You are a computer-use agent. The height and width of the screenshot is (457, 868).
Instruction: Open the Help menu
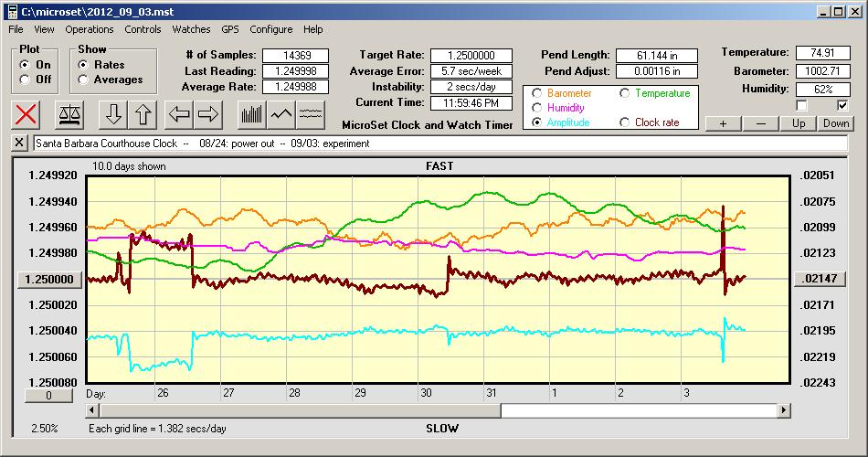(x=312, y=29)
